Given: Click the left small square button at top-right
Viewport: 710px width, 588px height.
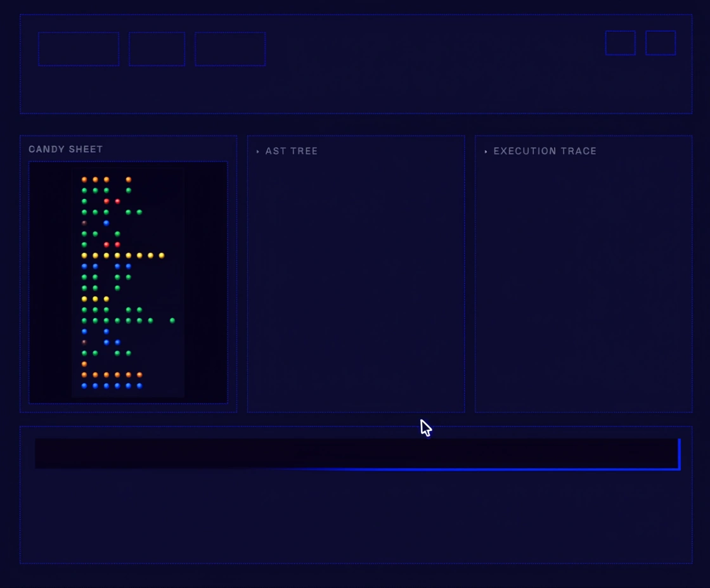Looking at the screenshot, I should tap(620, 43).
